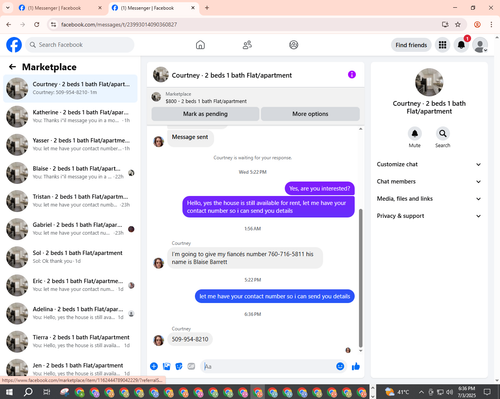This screenshot has height=399, width=500.
Task: Open a new browser tab
Action: click(x=207, y=8)
